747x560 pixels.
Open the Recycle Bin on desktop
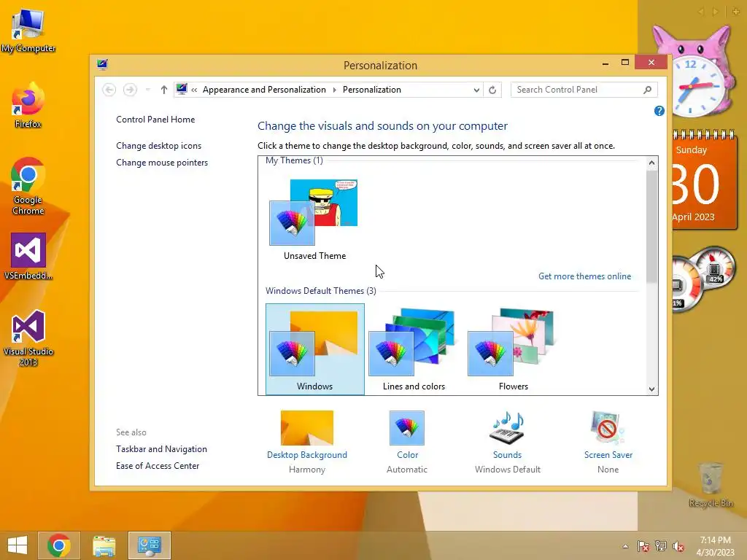pos(711,485)
